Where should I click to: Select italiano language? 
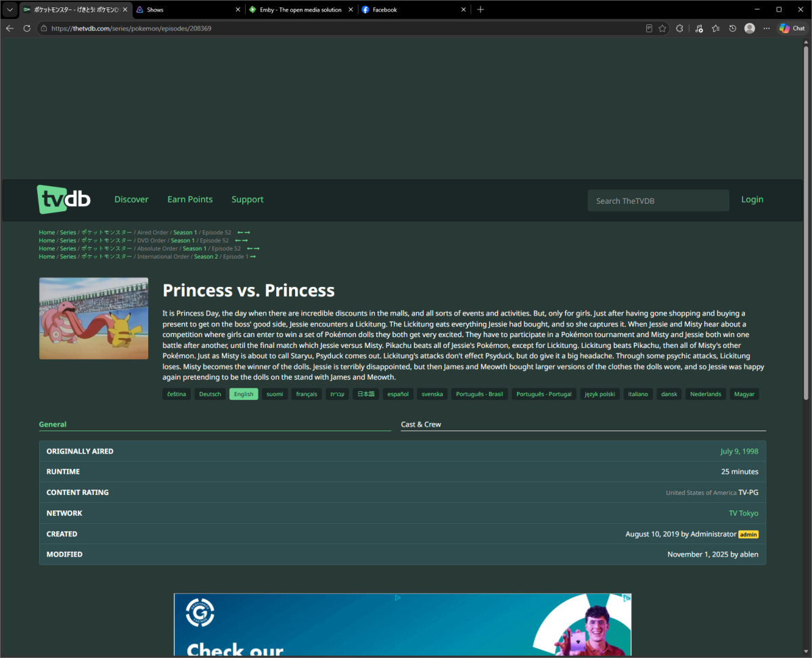638,394
